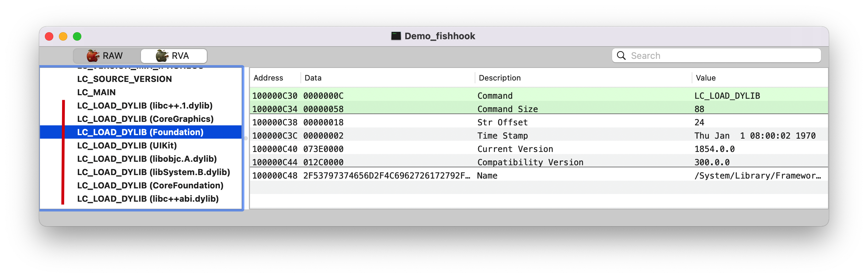Click the 300.0.0 value cell
The height and width of the screenshot is (278, 868).
(712, 162)
